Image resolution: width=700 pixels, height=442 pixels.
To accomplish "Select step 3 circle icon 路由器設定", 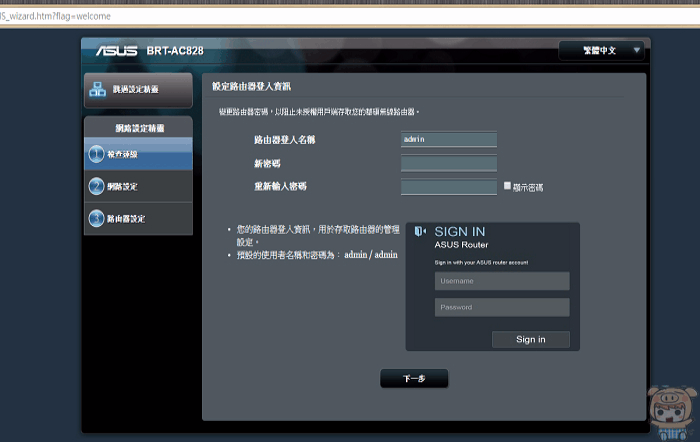I will coord(96,218).
